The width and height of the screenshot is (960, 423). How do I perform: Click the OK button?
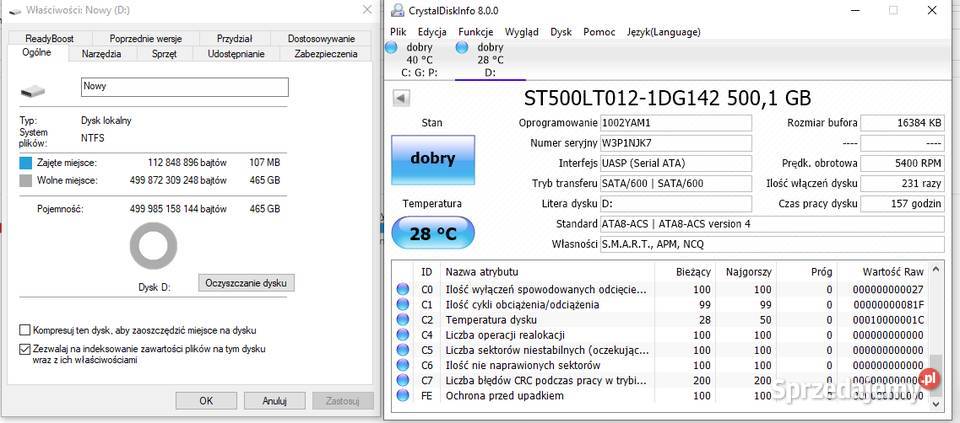tap(206, 401)
